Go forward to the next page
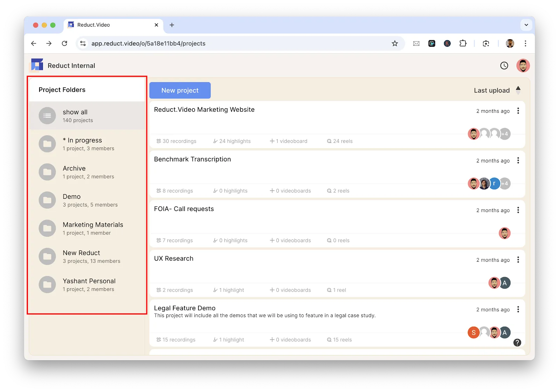This screenshot has height=392, width=559. pyautogui.click(x=49, y=43)
